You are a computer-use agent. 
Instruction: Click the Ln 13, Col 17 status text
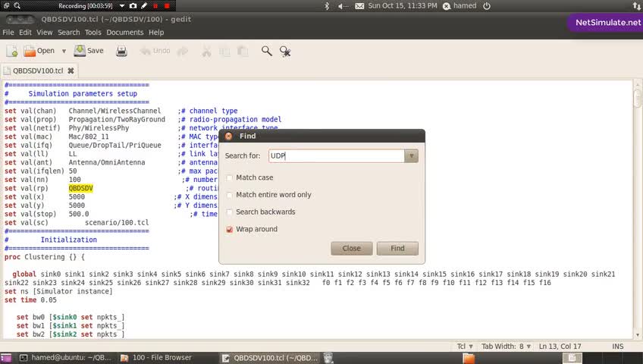click(560, 347)
